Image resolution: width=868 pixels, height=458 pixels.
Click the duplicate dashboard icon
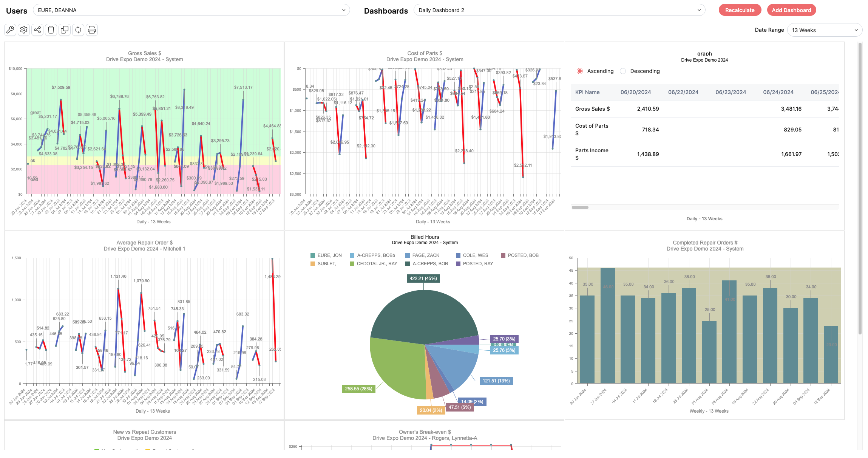click(x=65, y=30)
